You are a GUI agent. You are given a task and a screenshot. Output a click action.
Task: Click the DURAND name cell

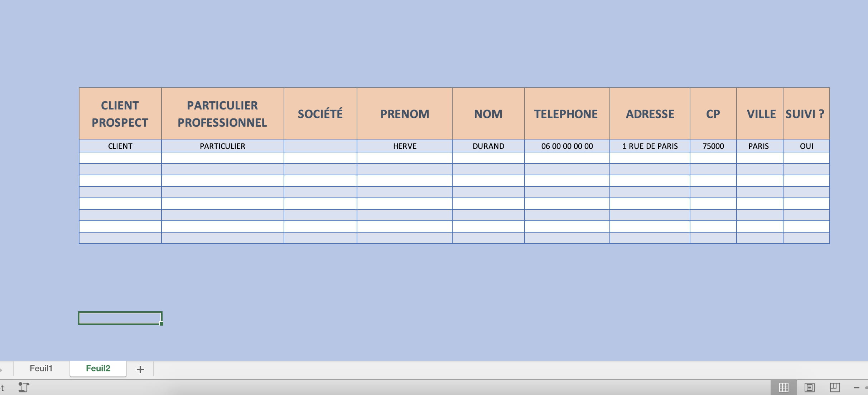point(488,146)
